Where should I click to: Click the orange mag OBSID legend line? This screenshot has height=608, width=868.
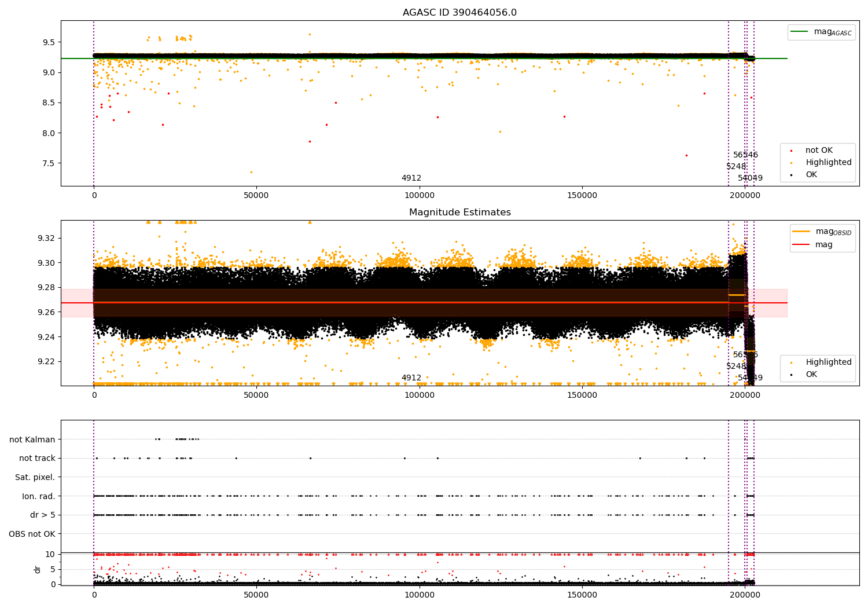(x=801, y=232)
